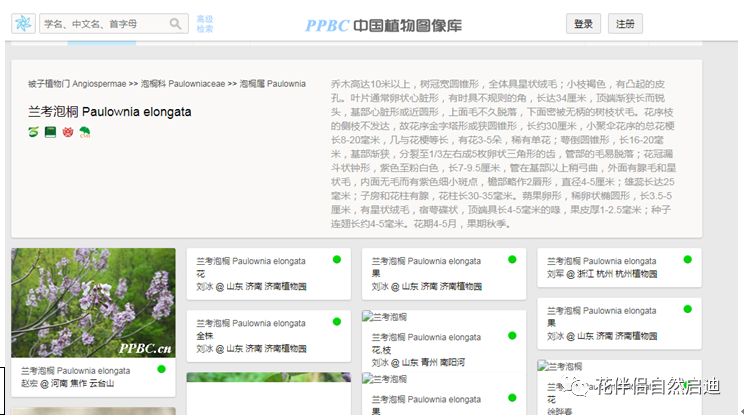Screen dimensions: 744x418
Task: Click green dot on 赵宏 云台山 card
Action: 161,369
